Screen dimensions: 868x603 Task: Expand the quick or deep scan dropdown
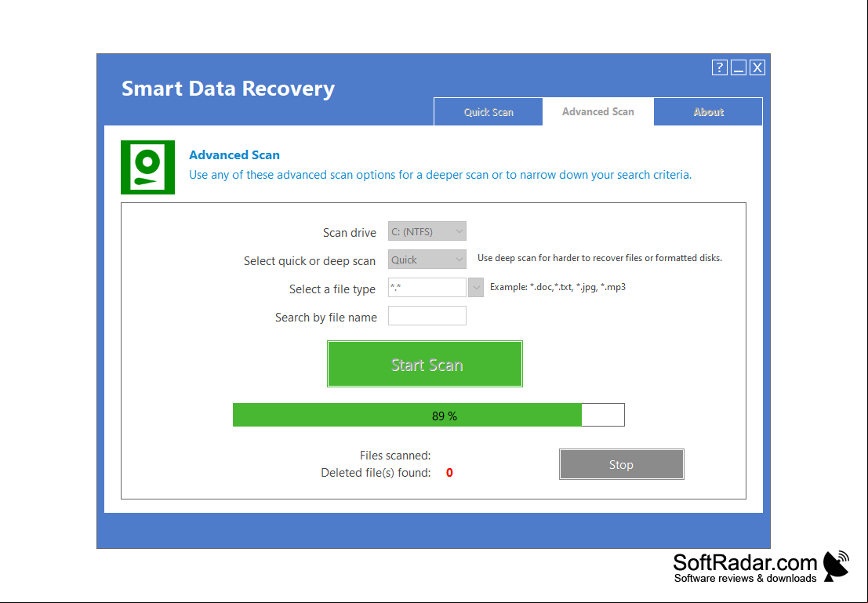point(427,260)
